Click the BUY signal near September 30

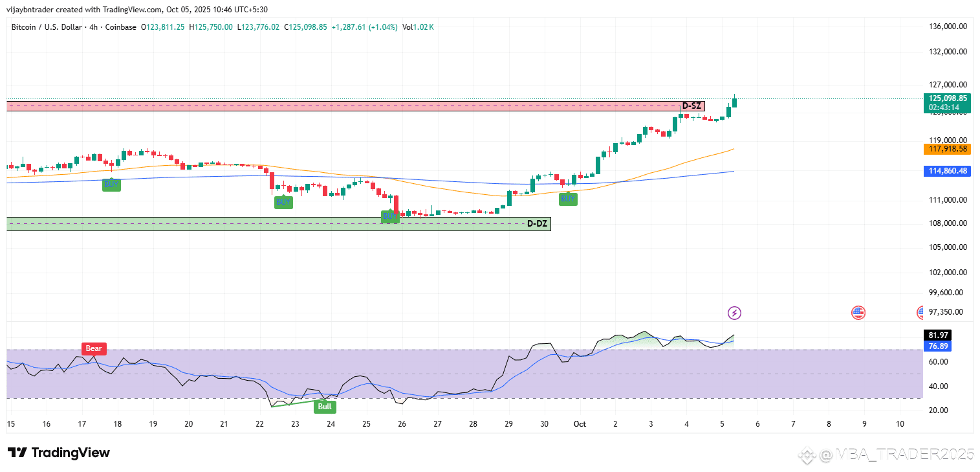568,199
